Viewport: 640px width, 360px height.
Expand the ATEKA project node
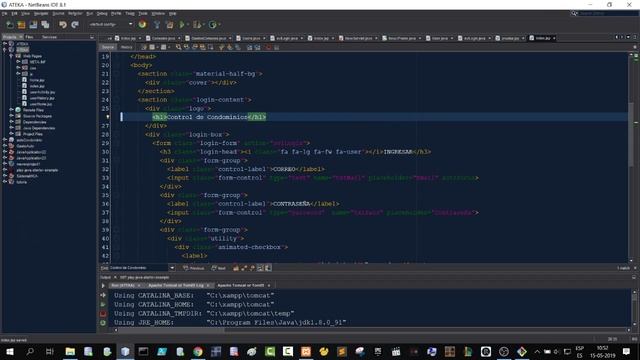point(5,44)
